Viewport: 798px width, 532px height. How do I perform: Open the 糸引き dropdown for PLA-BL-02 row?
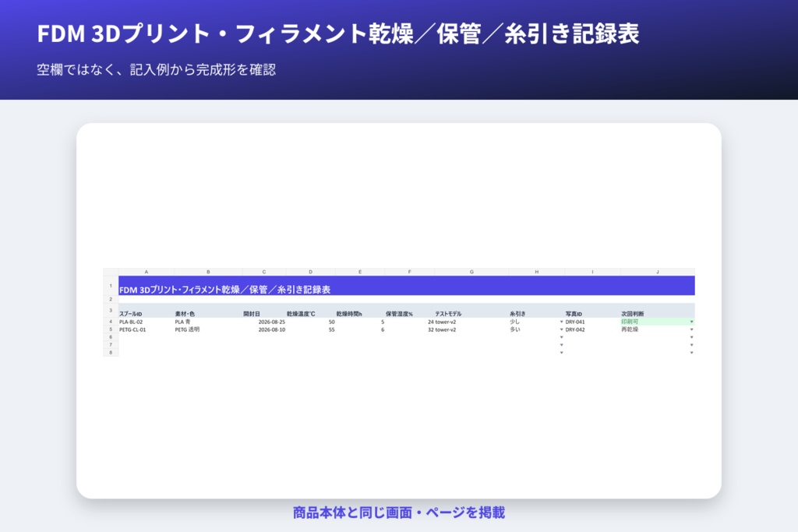561,322
